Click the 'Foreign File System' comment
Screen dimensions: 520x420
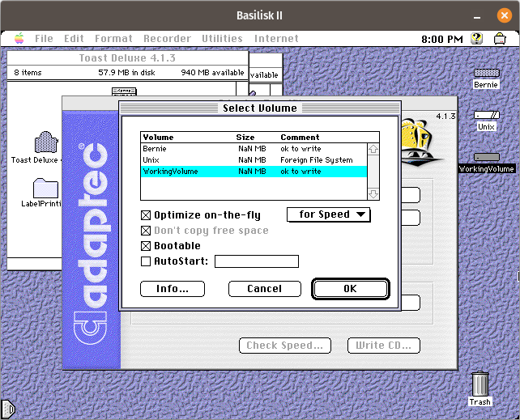coord(317,160)
